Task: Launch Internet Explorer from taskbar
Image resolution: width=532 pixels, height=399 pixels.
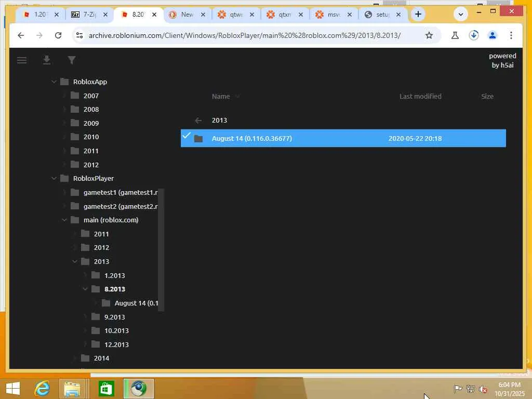Action: pos(42,389)
